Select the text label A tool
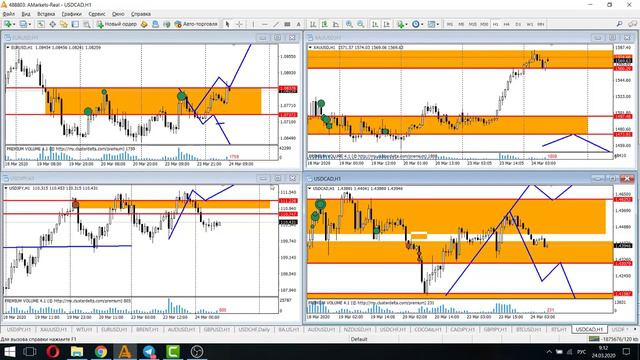Screen dimensions: 640x360 click(x=298, y=24)
